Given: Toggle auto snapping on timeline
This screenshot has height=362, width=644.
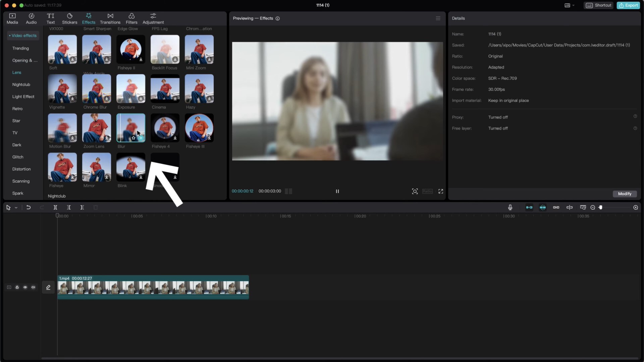Looking at the screenshot, I should (543, 208).
